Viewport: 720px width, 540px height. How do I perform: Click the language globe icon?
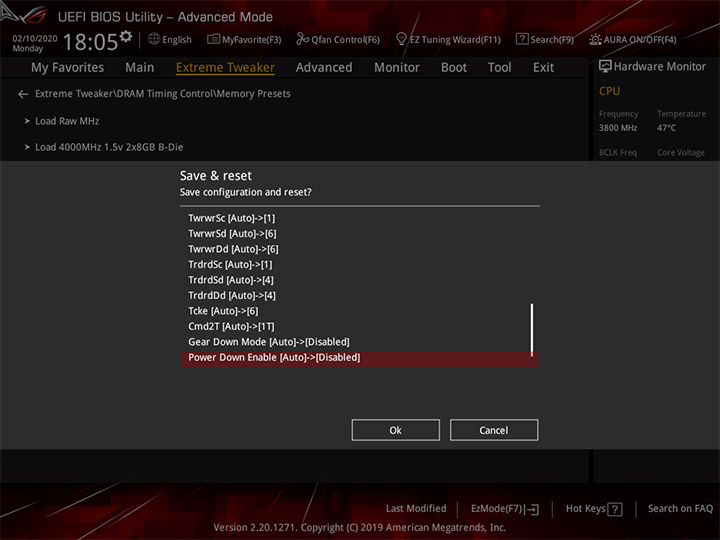pyautogui.click(x=154, y=39)
